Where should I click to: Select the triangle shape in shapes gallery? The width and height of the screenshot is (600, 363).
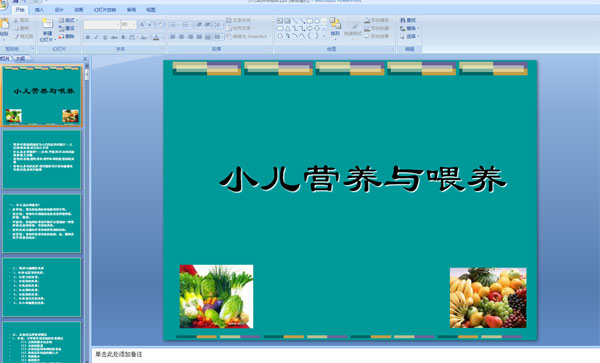(x=287, y=28)
